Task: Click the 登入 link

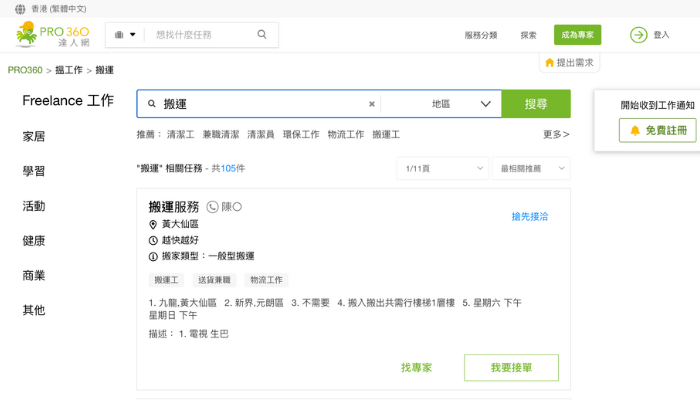Action: (661, 35)
